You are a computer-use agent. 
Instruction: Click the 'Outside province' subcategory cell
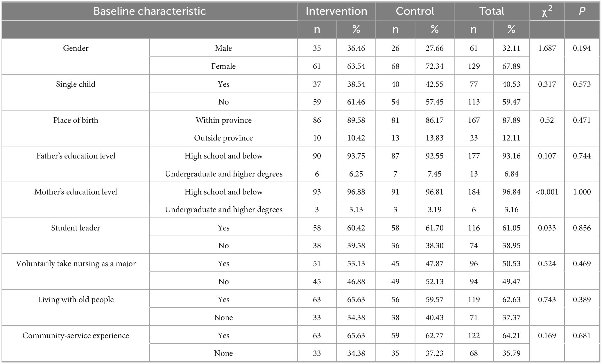pyautogui.click(x=223, y=138)
